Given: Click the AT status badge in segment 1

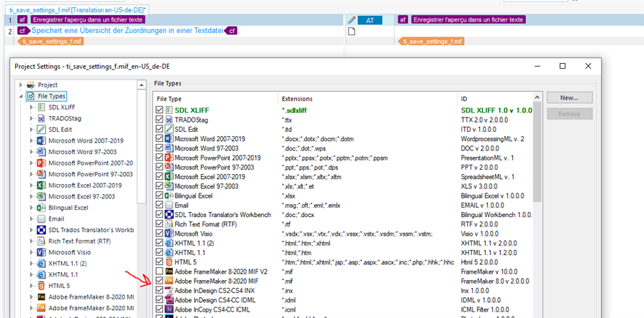Looking at the screenshot, I should (370, 20).
